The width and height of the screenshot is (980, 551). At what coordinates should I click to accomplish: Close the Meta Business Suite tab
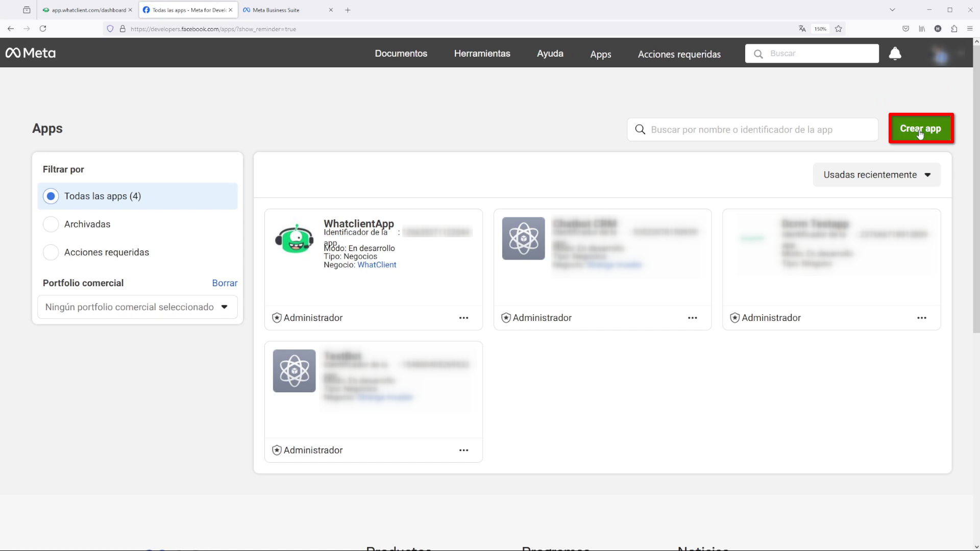331,10
